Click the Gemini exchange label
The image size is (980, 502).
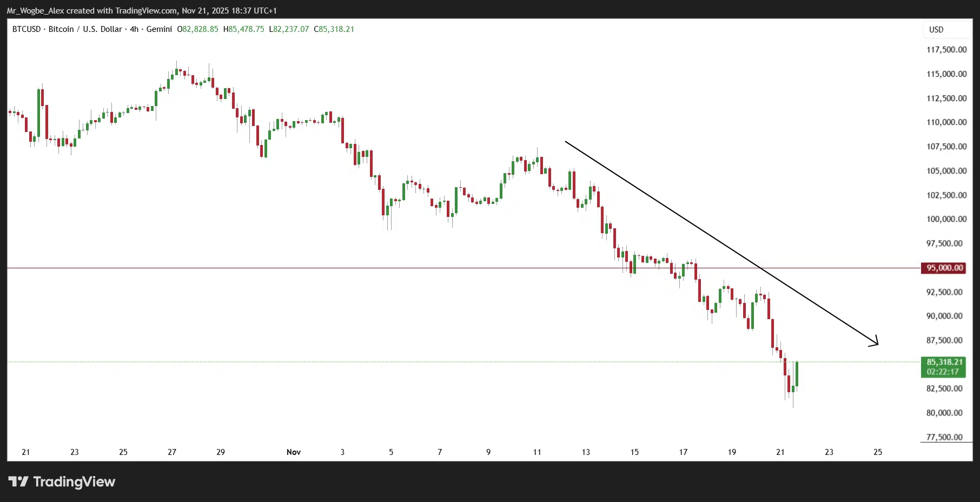click(x=159, y=29)
